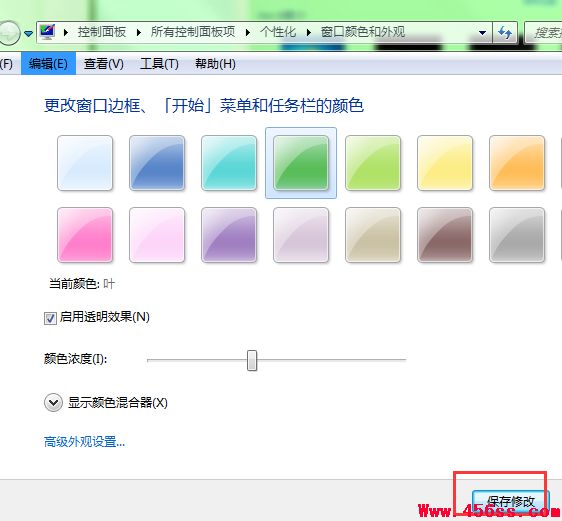
Task: Open the 工具(T) menu
Action: pyautogui.click(x=159, y=64)
